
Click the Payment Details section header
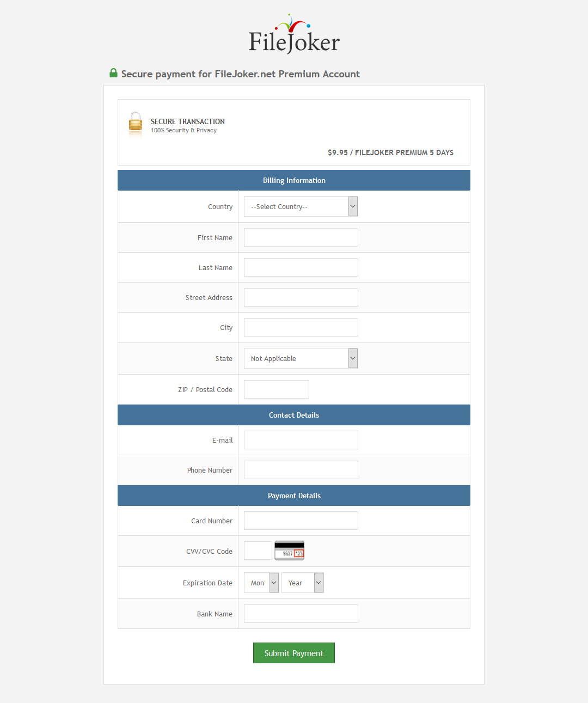coord(294,496)
